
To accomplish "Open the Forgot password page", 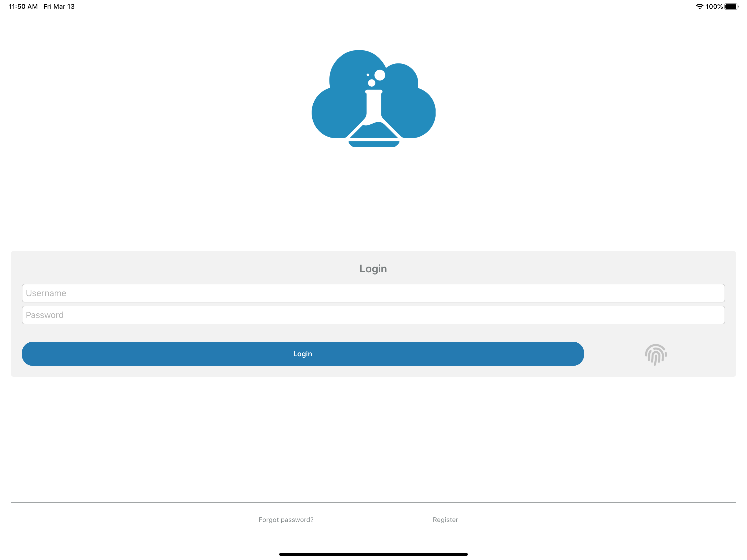I will coord(286,520).
